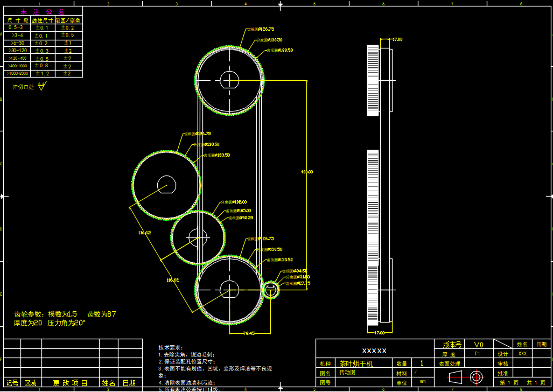This screenshot has height=392, width=553.
Task: Select the 17.00 width dimension at side view top
Action: 397,39
